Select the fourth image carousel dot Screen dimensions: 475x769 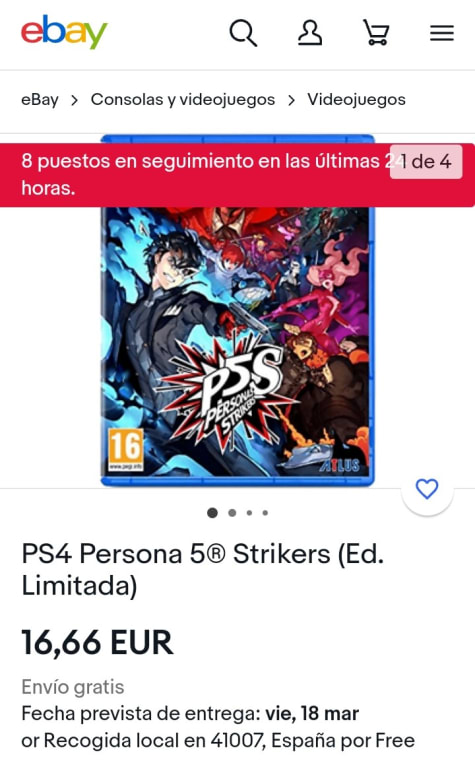265,513
